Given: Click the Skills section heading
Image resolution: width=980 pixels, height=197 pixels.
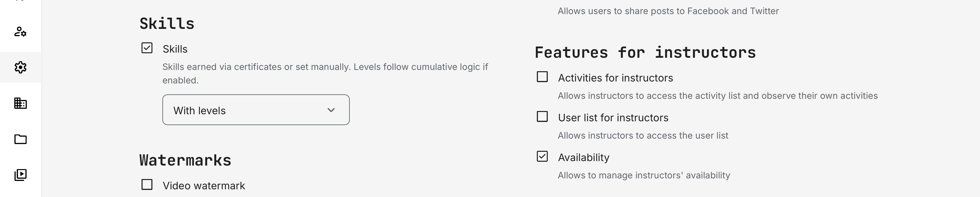Looking at the screenshot, I should click(x=167, y=23).
